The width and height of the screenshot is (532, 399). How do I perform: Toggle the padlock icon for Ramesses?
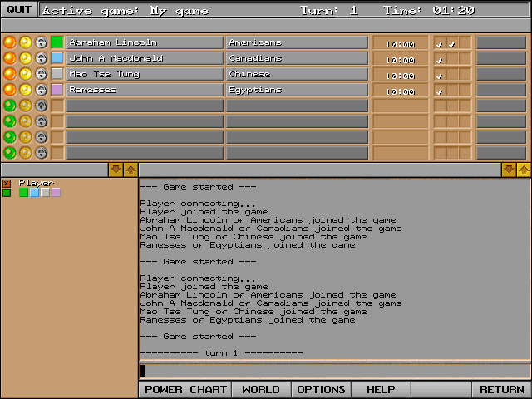pos(42,90)
